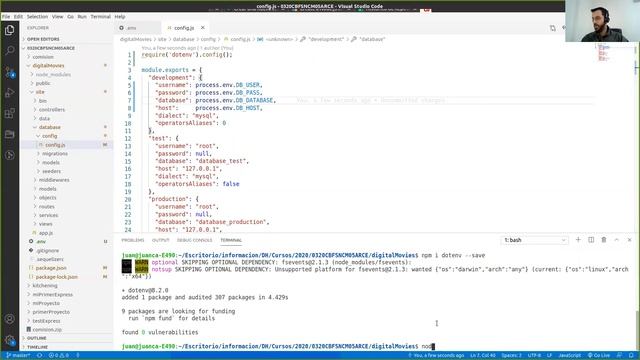Switch to the OUTPUT panel tab

click(x=160, y=240)
